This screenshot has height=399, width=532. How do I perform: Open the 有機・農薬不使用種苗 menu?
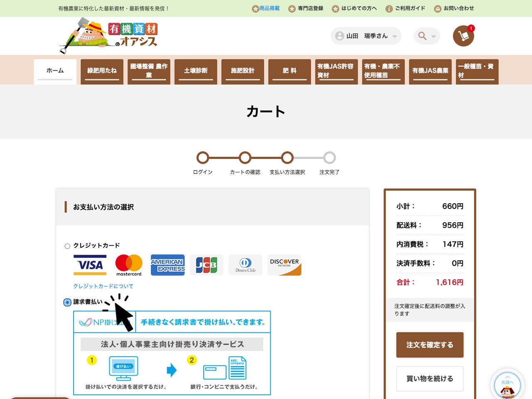383,71
